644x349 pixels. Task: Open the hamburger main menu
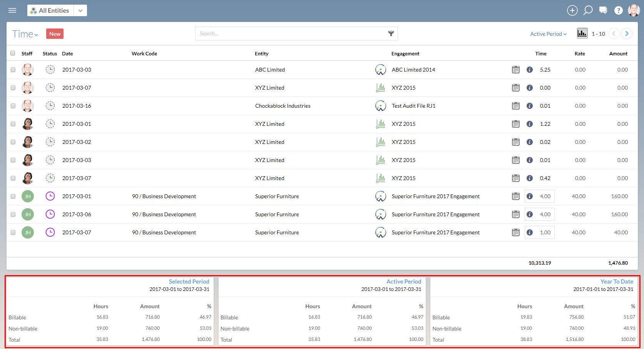click(x=12, y=10)
